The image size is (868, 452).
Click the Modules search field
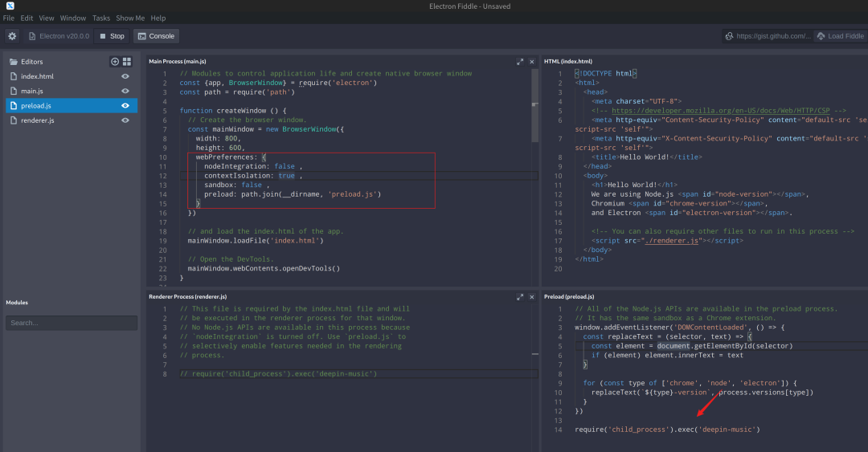[72, 323]
